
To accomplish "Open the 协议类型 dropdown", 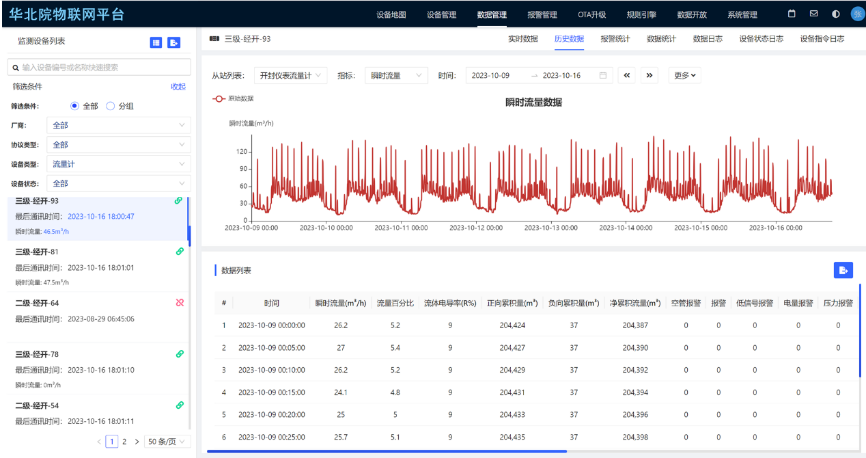I will coord(119,145).
